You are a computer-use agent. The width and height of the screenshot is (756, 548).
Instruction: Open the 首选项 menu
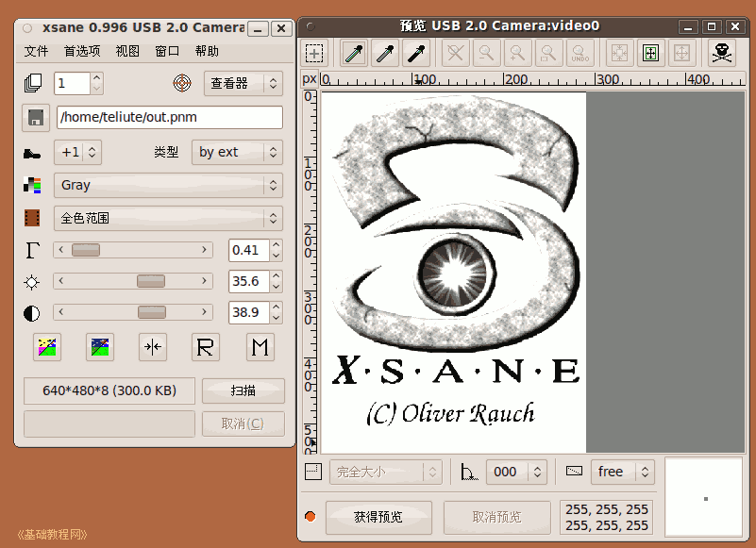tap(82, 51)
